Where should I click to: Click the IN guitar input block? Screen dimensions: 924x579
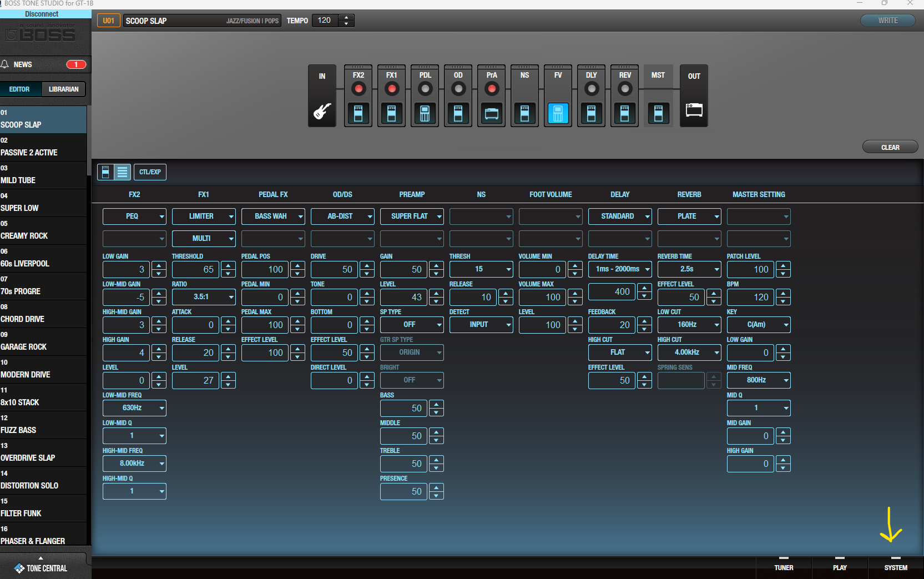click(x=322, y=96)
